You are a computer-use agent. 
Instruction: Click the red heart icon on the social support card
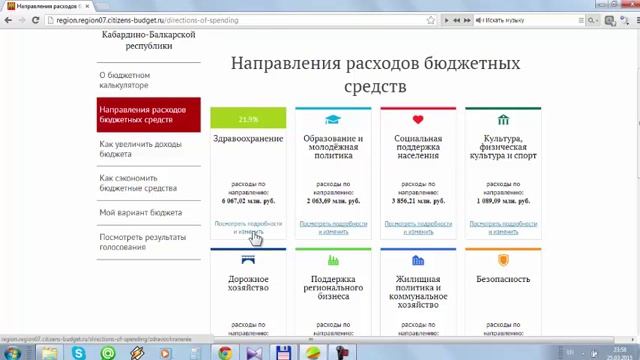tap(418, 120)
